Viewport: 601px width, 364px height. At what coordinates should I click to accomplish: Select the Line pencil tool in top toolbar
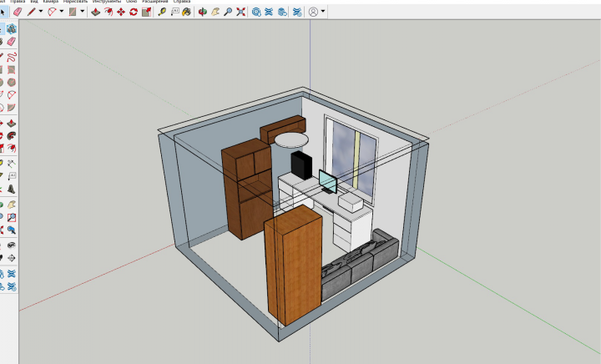point(31,12)
